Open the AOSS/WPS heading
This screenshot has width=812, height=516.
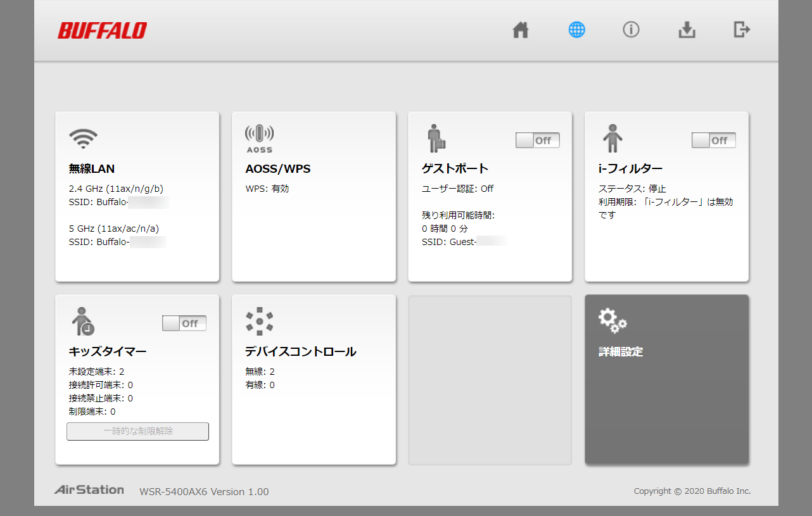click(x=278, y=168)
